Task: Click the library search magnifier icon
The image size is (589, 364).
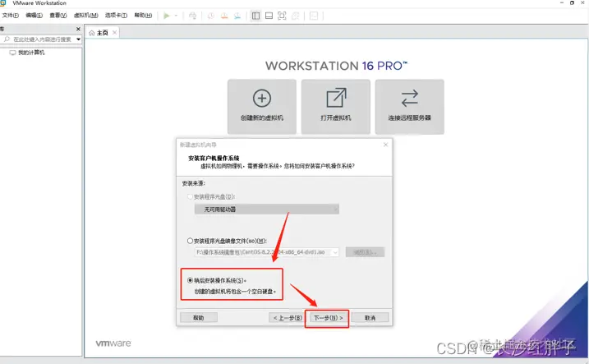Action: pyautogui.click(x=7, y=39)
